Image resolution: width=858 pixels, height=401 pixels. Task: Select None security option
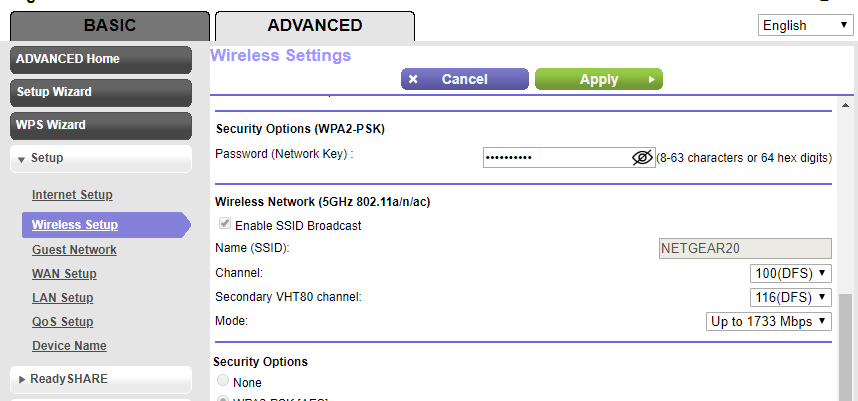(x=225, y=382)
